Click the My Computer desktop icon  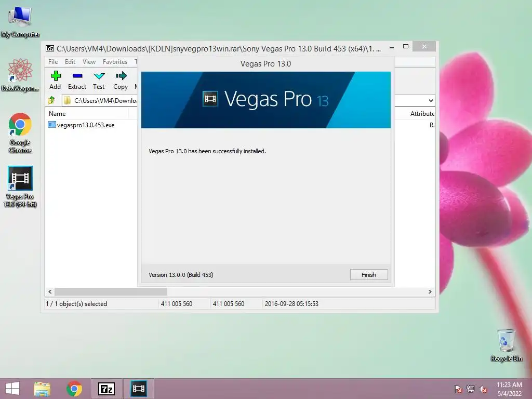(20, 22)
